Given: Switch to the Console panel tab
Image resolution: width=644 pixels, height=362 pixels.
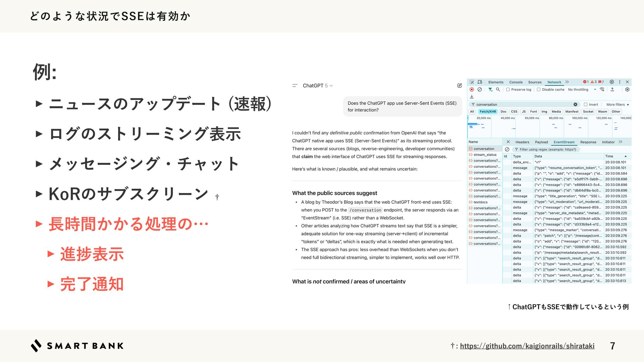Looking at the screenshot, I should coord(516,82).
